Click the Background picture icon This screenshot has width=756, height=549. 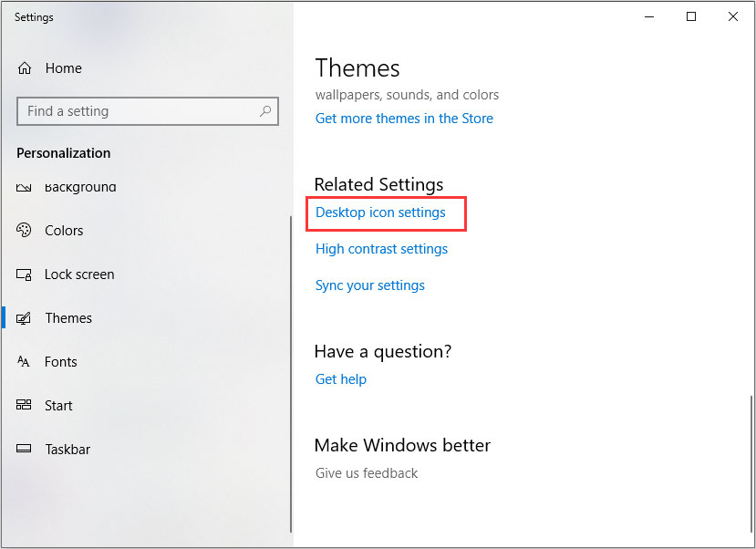point(24,188)
